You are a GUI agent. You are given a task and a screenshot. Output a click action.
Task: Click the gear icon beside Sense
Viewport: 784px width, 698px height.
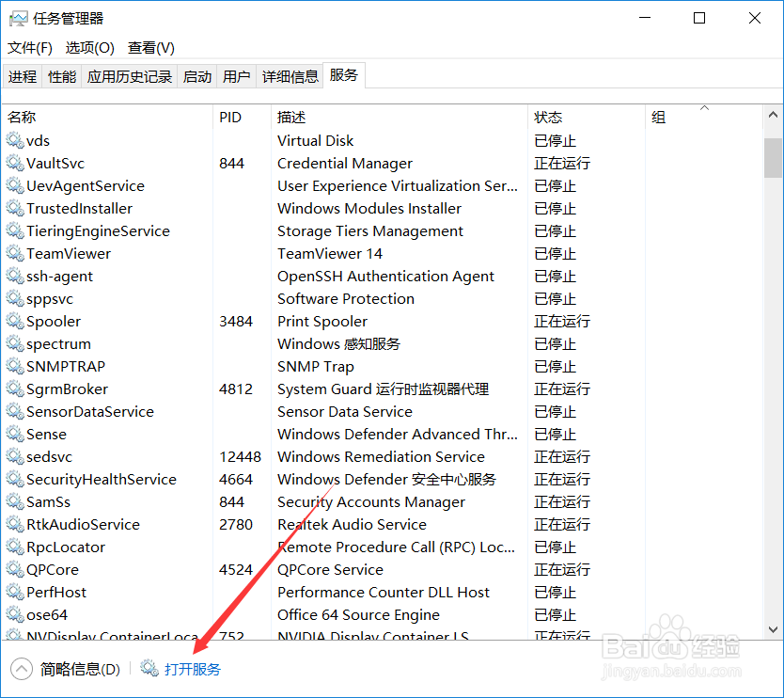pyautogui.click(x=15, y=434)
